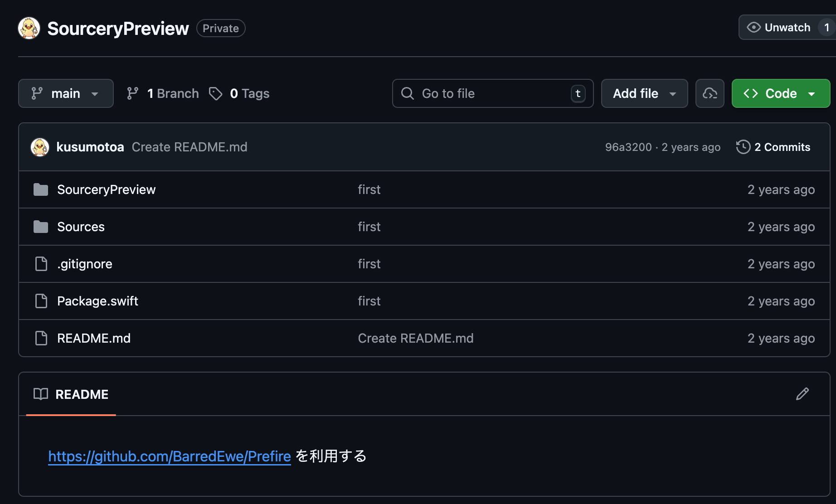The height and width of the screenshot is (504, 836).
Task: Click the .gitignore file icon
Action: (41, 264)
